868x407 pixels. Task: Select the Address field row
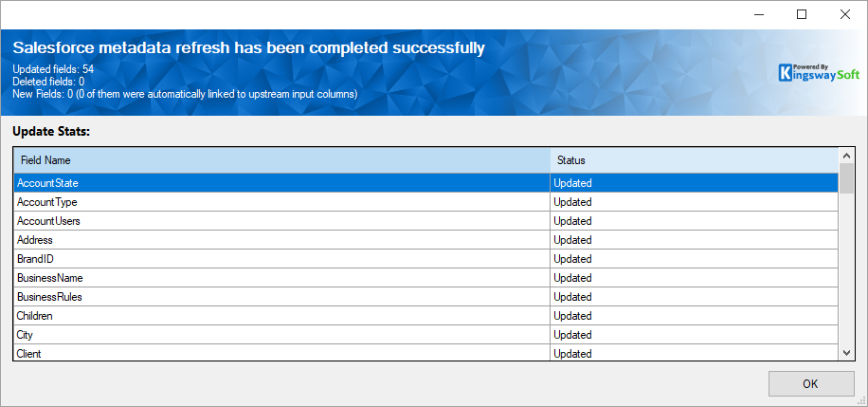(425, 239)
